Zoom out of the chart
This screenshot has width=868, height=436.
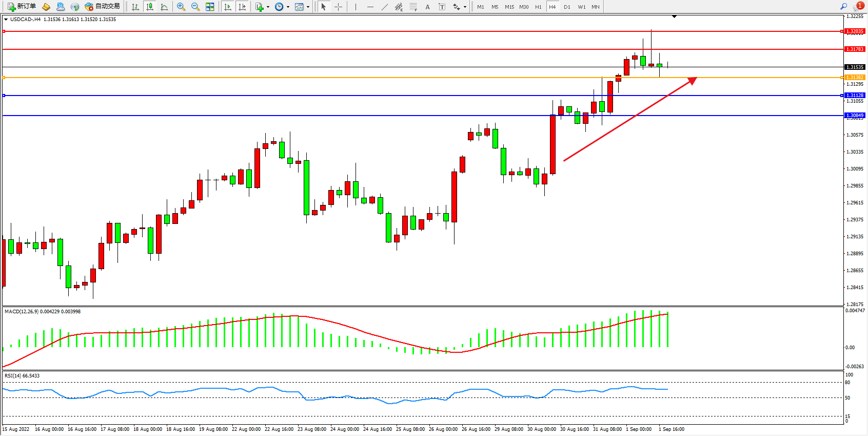coord(195,7)
